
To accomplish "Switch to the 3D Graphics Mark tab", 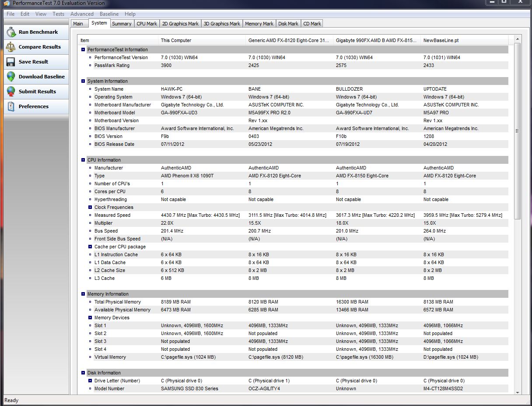I will (x=222, y=24).
